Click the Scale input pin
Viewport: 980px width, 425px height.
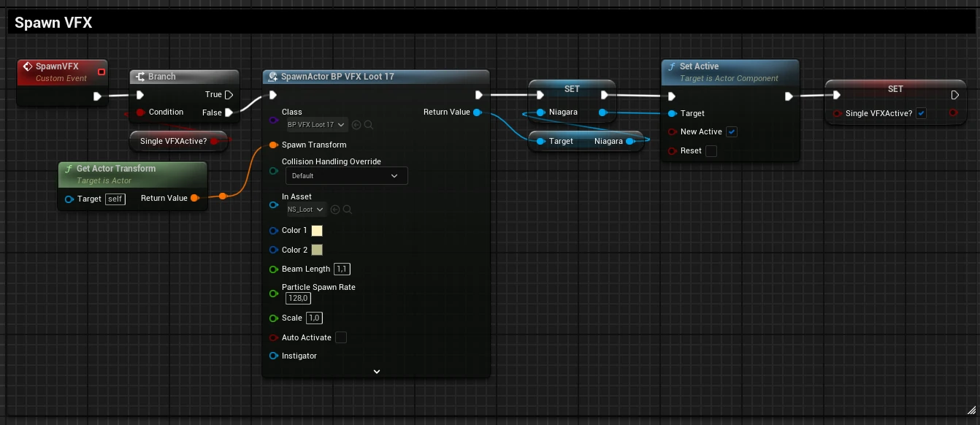(x=274, y=318)
